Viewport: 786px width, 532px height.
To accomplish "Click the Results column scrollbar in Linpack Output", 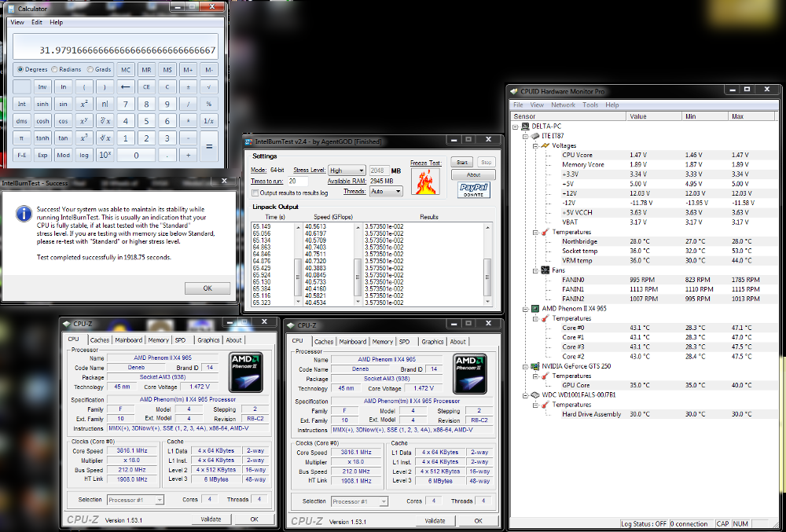I will pos(487,265).
